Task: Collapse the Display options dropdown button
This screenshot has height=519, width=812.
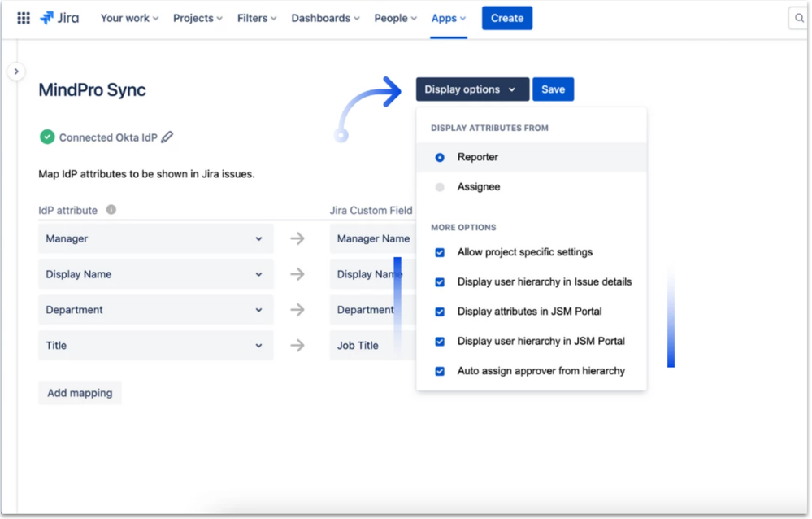Action: [x=472, y=89]
